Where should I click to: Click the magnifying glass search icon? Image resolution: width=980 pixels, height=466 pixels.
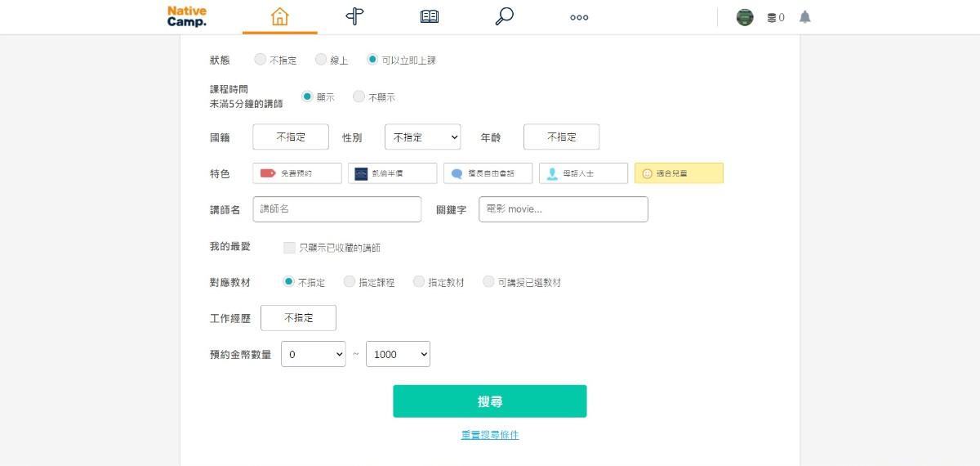pyautogui.click(x=505, y=16)
